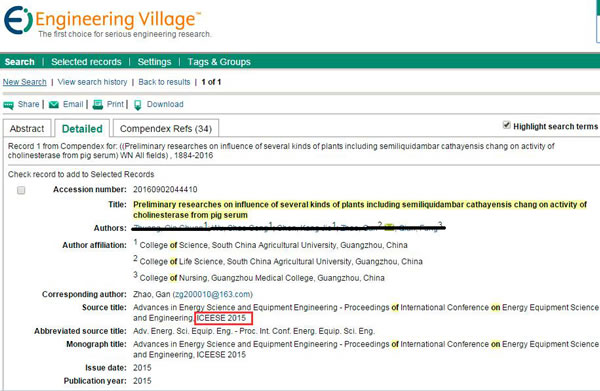
Task: Click the Share speech bubble icon
Action: click(8, 105)
